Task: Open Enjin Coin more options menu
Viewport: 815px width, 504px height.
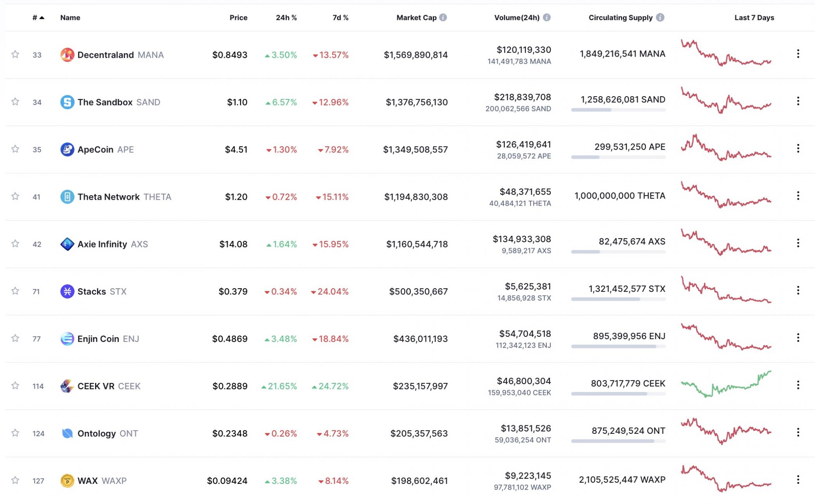Action: [798, 338]
